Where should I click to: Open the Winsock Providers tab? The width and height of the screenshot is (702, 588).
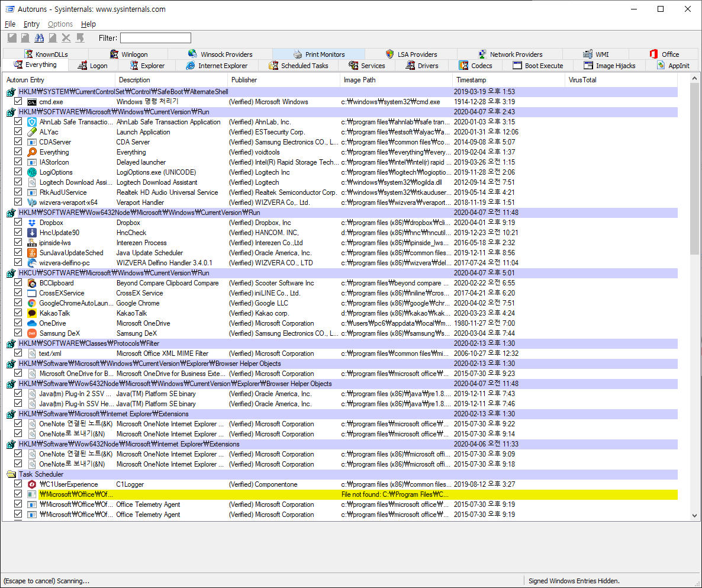point(220,54)
